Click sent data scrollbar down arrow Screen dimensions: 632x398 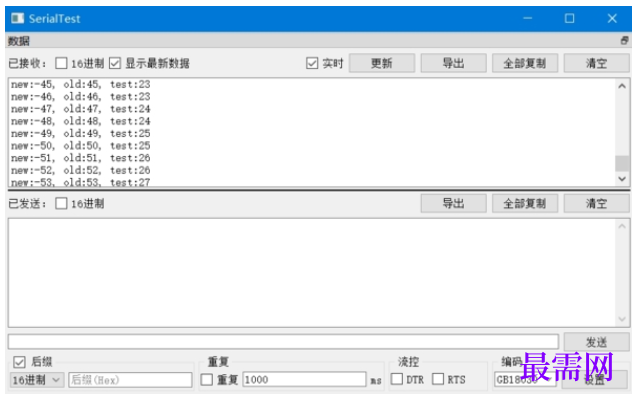click(622, 319)
